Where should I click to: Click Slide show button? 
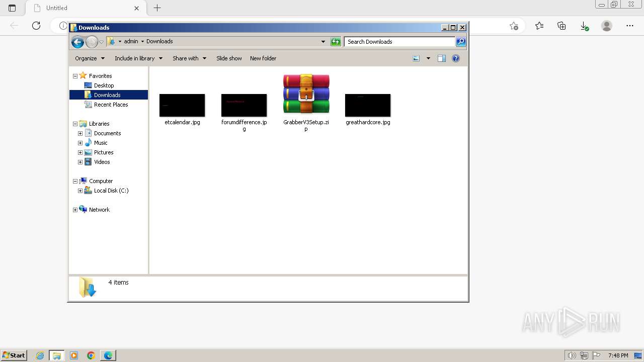(229, 58)
